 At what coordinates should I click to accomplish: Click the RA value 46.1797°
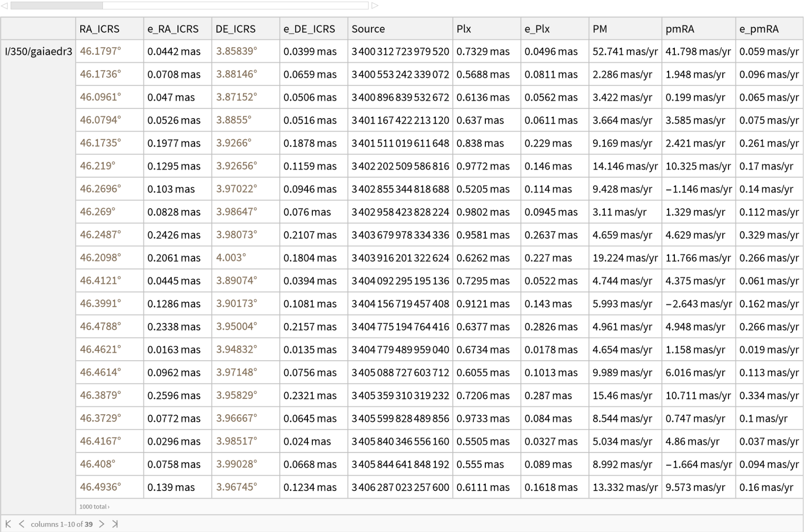[x=100, y=51]
